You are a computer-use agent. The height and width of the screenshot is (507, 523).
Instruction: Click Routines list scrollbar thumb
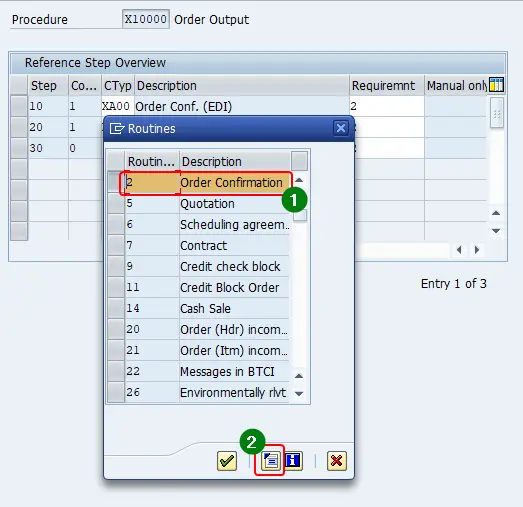(300, 214)
